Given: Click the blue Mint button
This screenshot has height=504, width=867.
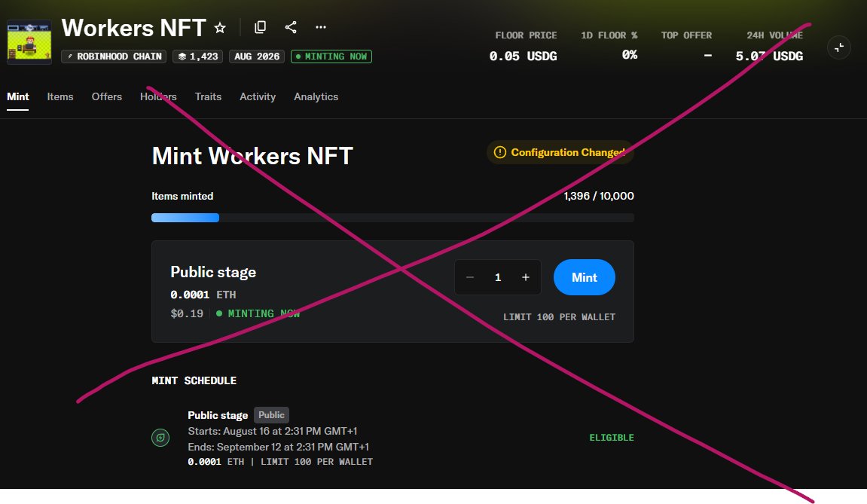Looking at the screenshot, I should click(x=584, y=277).
